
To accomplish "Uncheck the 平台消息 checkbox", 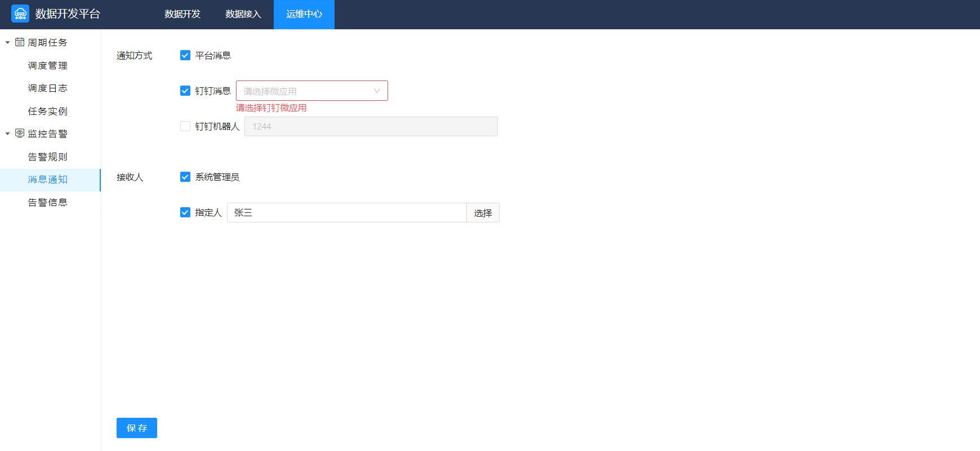I will pos(185,55).
